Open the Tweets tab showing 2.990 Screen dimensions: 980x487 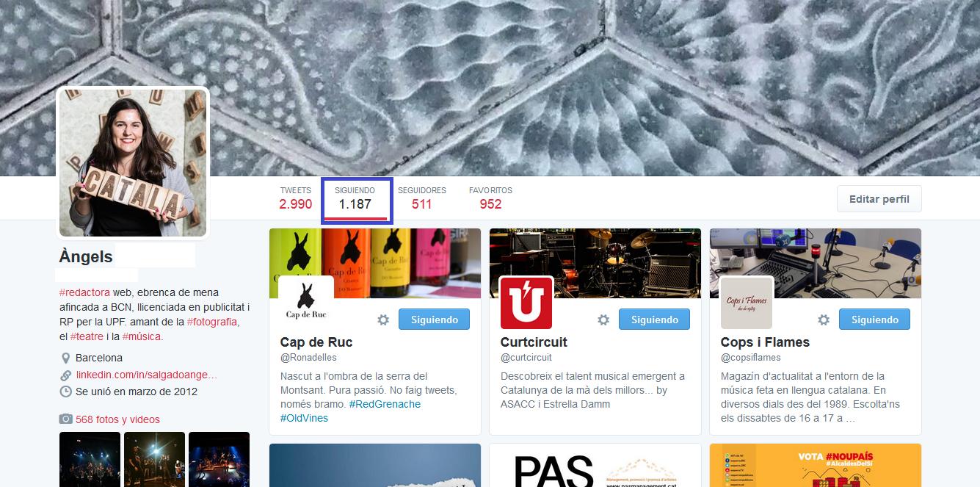tap(295, 198)
